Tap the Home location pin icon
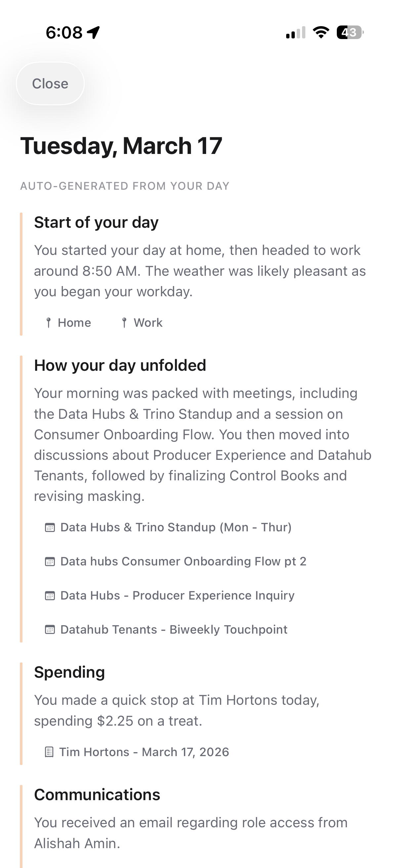The height and width of the screenshot is (868, 399). 49,323
